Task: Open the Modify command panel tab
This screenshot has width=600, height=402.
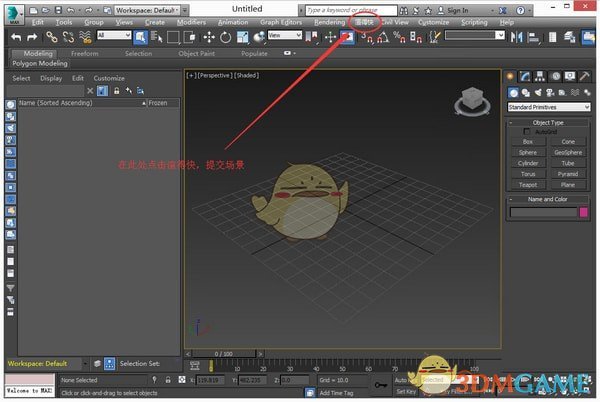Action: tap(525, 76)
